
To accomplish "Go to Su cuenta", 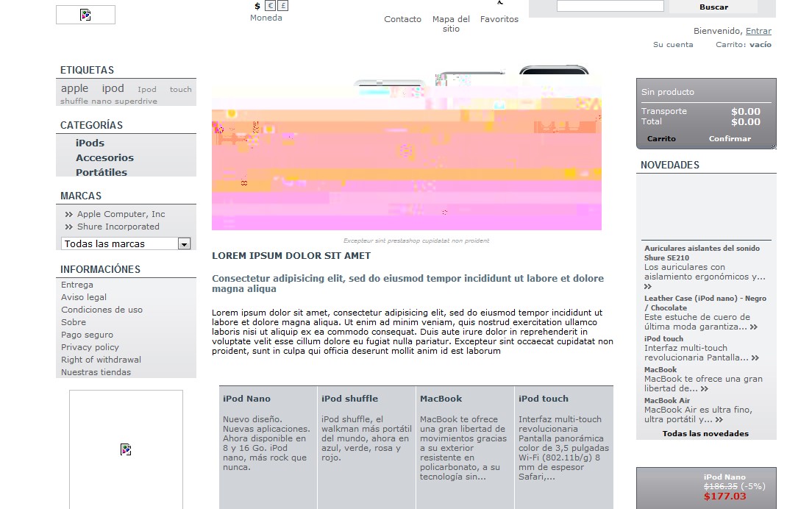I will 673,45.
